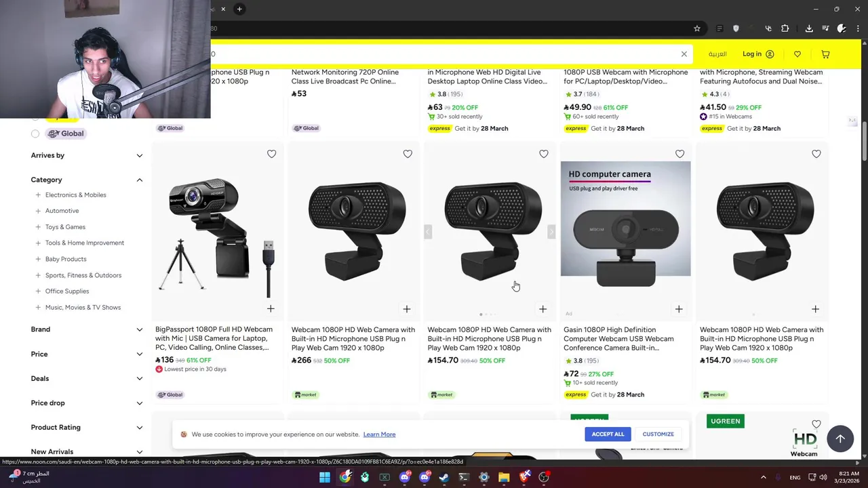Screen dimensions: 868x488
Task: Expand the Price filter
Action: tap(87, 354)
